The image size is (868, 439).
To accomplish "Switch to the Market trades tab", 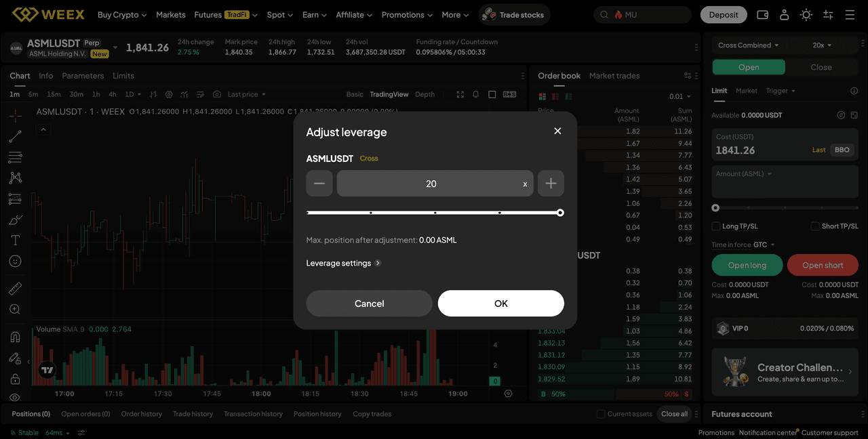I will (x=614, y=76).
